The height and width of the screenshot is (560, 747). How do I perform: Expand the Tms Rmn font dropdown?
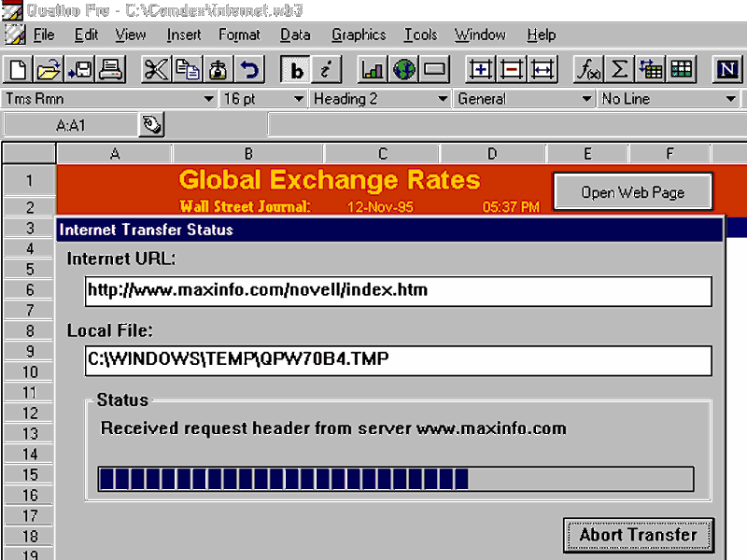[x=208, y=99]
